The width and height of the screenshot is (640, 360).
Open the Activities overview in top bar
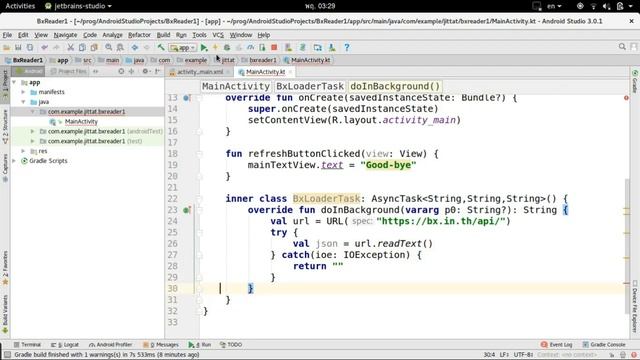tap(20, 6)
